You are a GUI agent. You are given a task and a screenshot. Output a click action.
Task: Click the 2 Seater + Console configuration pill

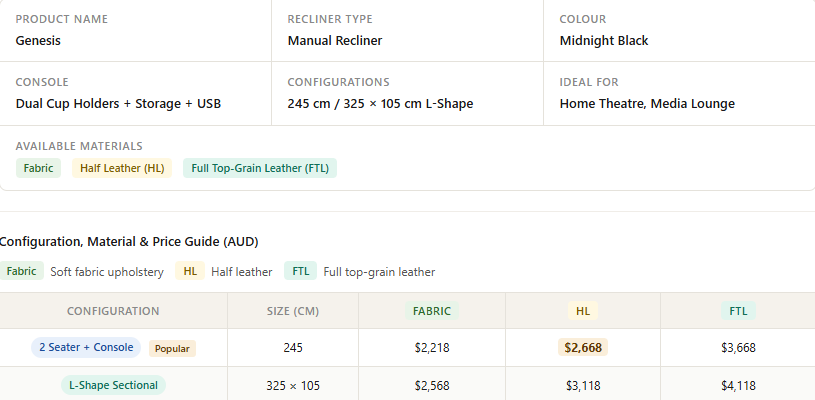tap(86, 348)
